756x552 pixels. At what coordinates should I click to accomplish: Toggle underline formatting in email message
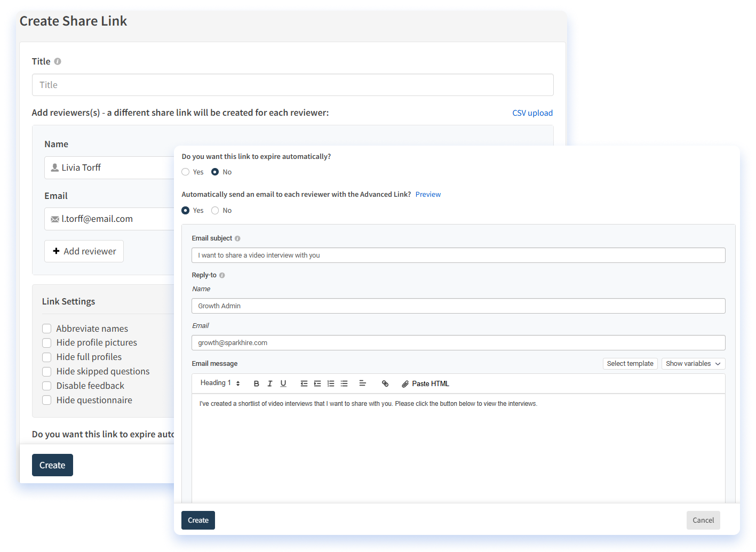click(x=283, y=383)
